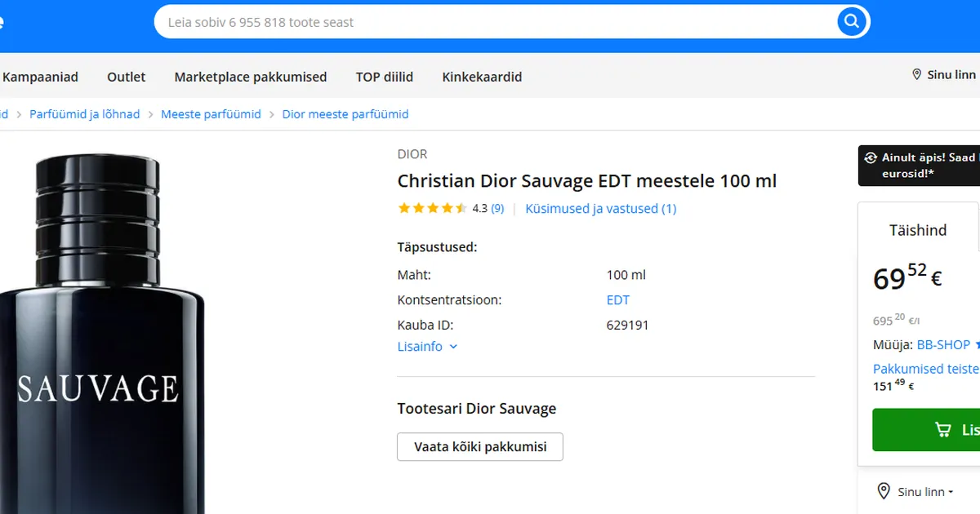The image size is (980, 514).
Task: Click the EDT concentration link
Action: tap(617, 299)
